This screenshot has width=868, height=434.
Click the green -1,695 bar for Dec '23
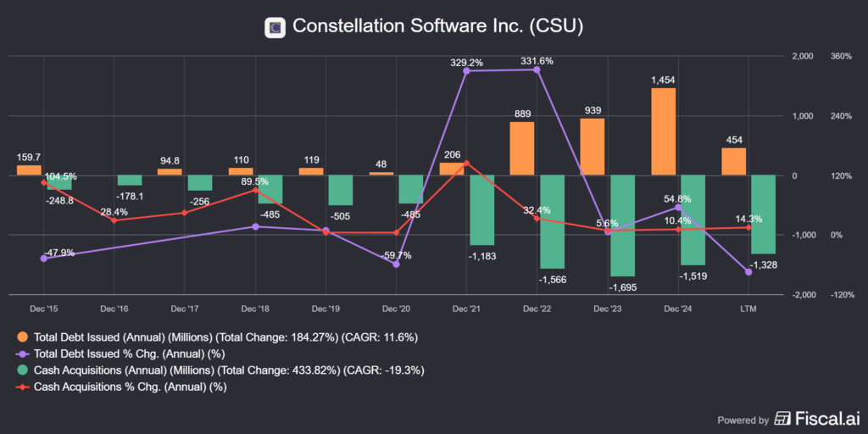tap(622, 225)
